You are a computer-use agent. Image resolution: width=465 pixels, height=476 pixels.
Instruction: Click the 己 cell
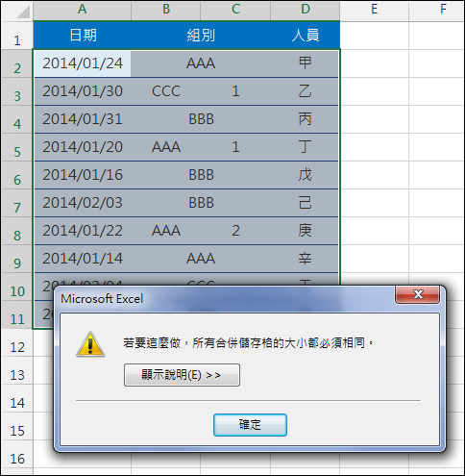click(305, 203)
